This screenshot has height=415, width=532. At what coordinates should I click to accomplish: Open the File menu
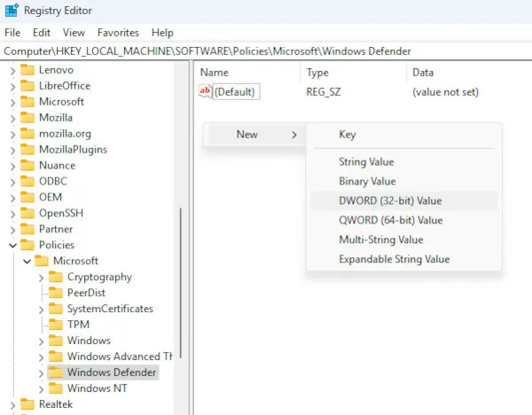point(12,33)
